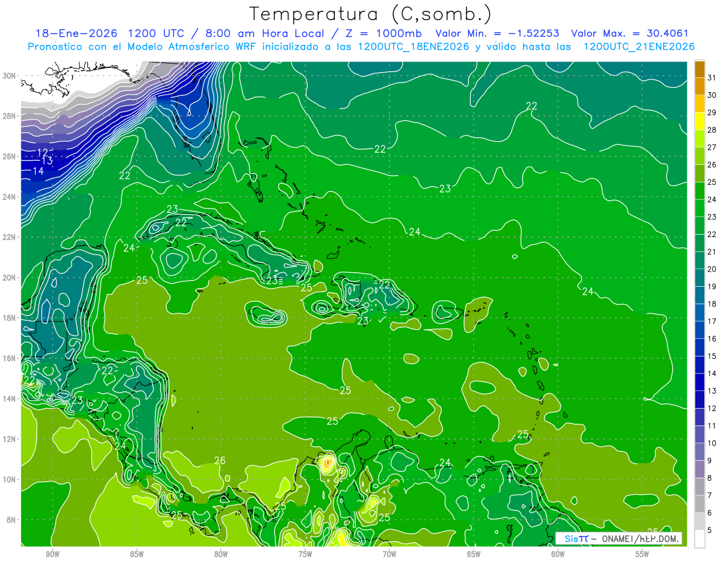Click the "1200UTC_18ENE2026" initialization time
Screen dimensions: 728x562
414,47
